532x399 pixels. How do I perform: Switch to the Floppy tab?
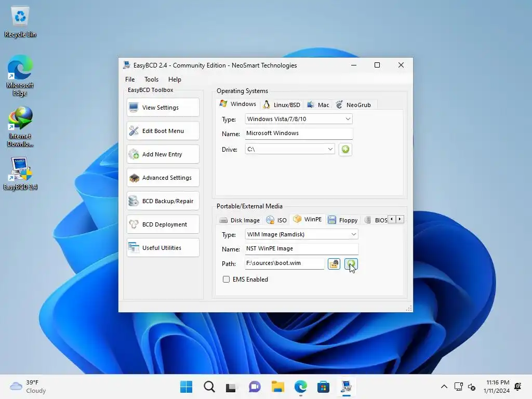(x=343, y=220)
